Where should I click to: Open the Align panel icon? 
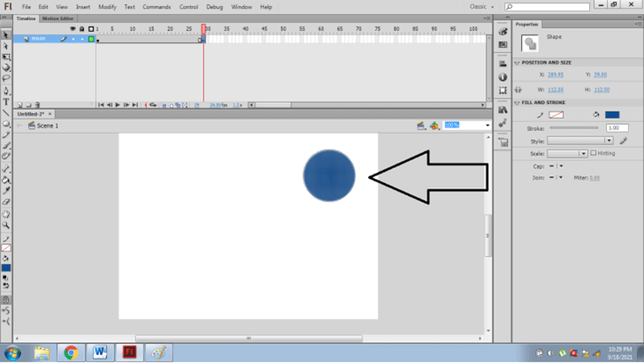(502, 64)
